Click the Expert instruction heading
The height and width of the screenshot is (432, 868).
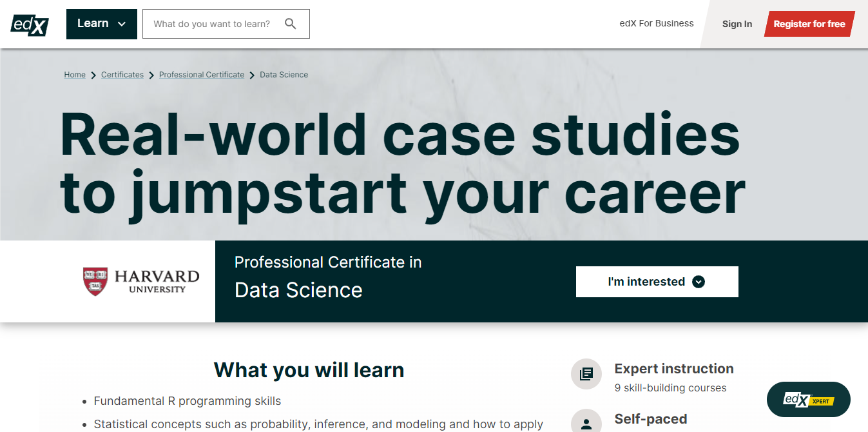[673, 369]
